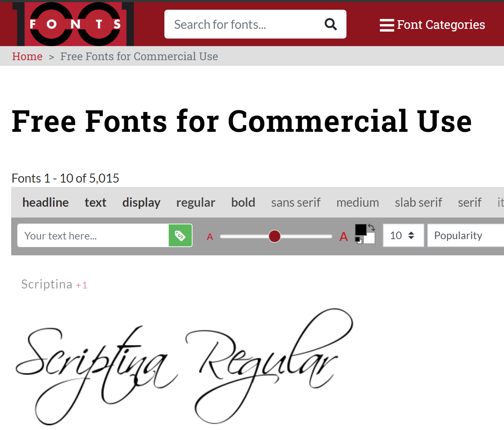The height and width of the screenshot is (430, 504).
Task: Click the Your text here preview field
Action: pos(93,236)
